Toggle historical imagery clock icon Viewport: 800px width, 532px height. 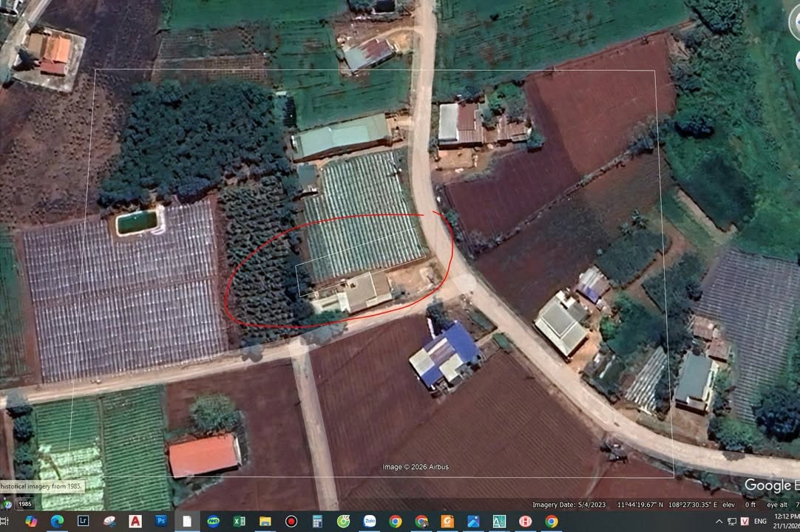[8, 503]
